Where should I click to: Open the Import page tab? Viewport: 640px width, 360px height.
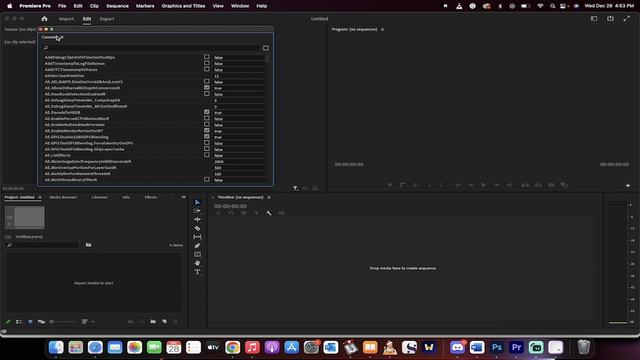pyautogui.click(x=66, y=19)
